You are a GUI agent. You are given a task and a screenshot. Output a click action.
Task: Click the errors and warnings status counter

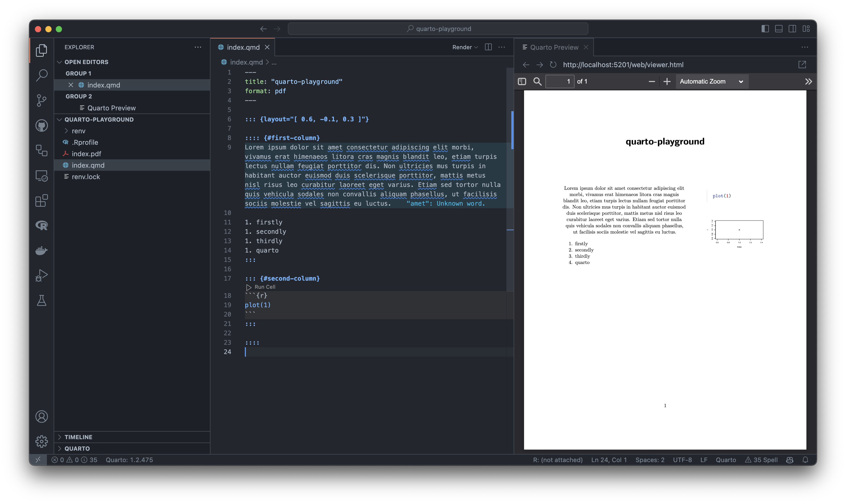click(74, 460)
